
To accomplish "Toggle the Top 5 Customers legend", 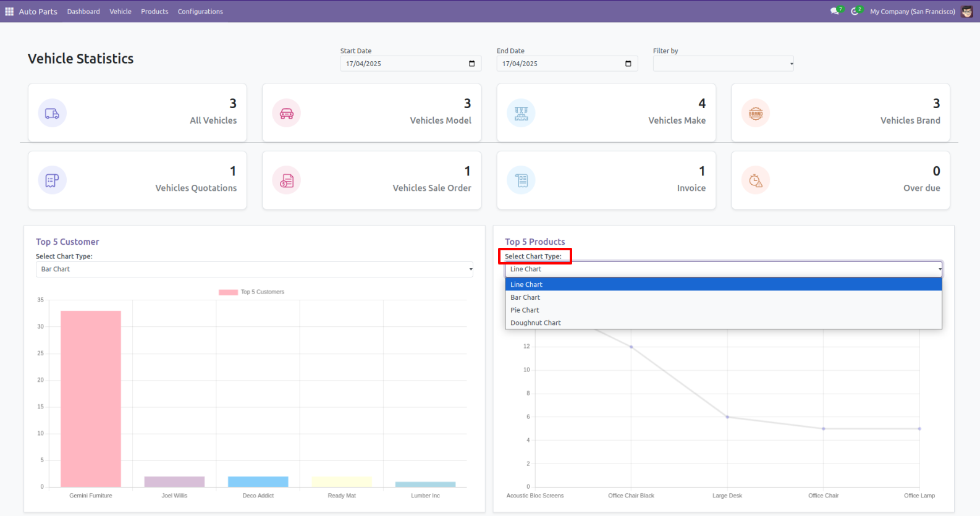I will (x=251, y=292).
